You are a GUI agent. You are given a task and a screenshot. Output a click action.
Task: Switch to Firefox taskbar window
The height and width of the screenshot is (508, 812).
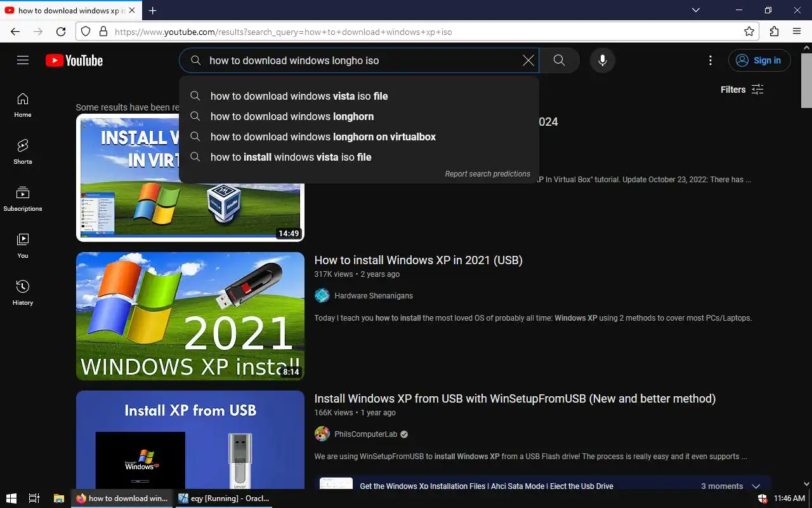[122, 498]
